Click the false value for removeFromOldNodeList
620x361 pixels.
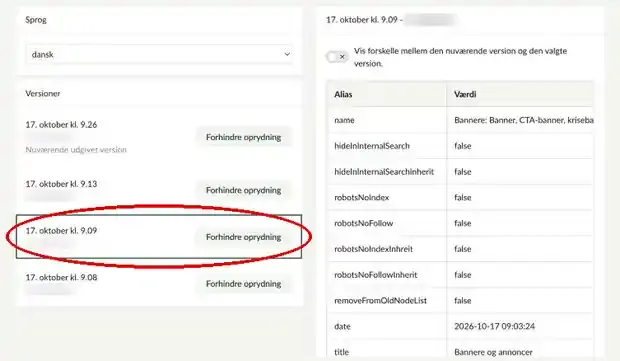(x=463, y=301)
